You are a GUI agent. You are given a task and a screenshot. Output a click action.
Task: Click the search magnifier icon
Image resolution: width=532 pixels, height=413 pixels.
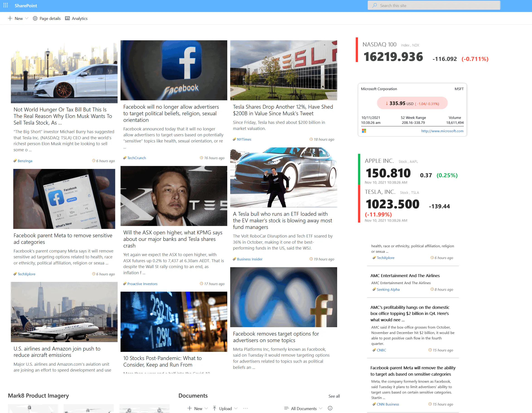point(375,5)
